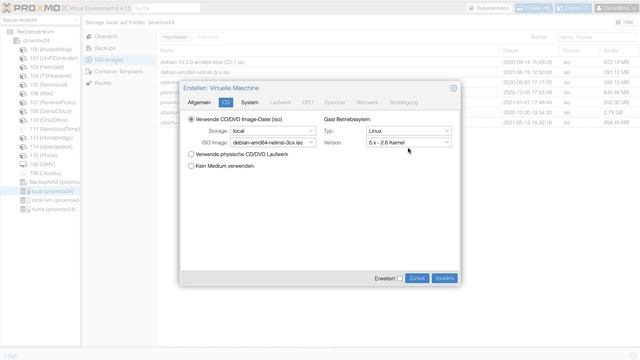Select the VM 105 icon in the tree

click(x=23, y=85)
